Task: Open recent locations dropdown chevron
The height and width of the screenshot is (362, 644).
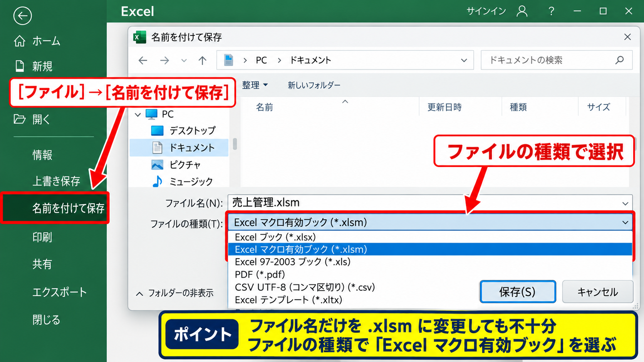Action: click(184, 60)
